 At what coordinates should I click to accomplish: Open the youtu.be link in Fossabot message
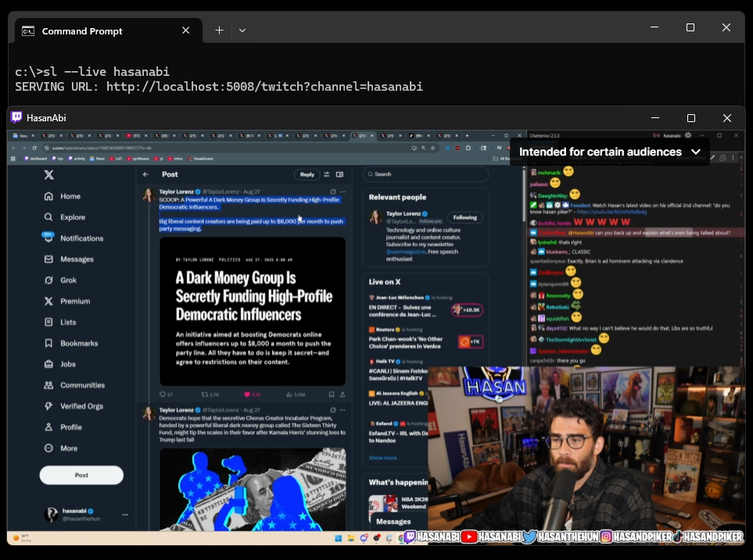click(x=611, y=212)
